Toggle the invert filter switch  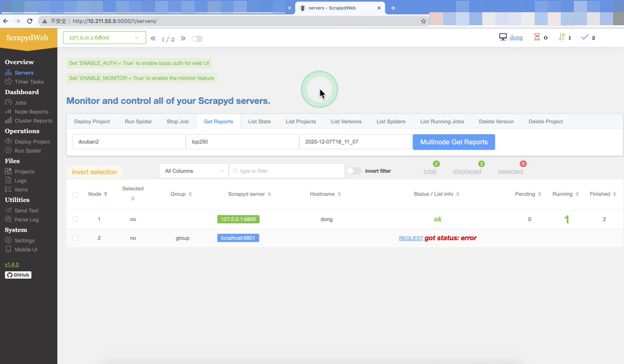[x=354, y=171]
